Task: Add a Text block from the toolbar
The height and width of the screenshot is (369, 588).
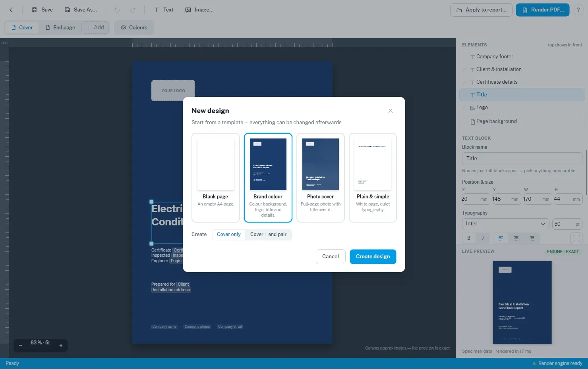Action: pos(164,10)
